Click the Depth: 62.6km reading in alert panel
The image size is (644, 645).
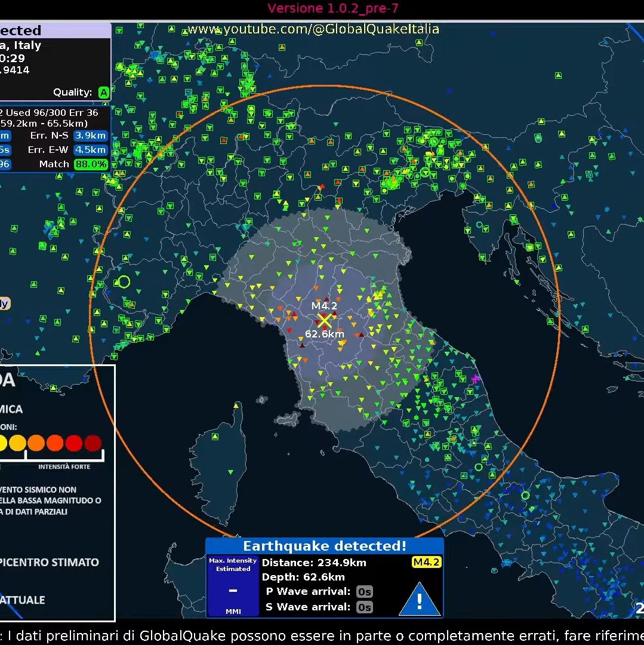pos(303,577)
